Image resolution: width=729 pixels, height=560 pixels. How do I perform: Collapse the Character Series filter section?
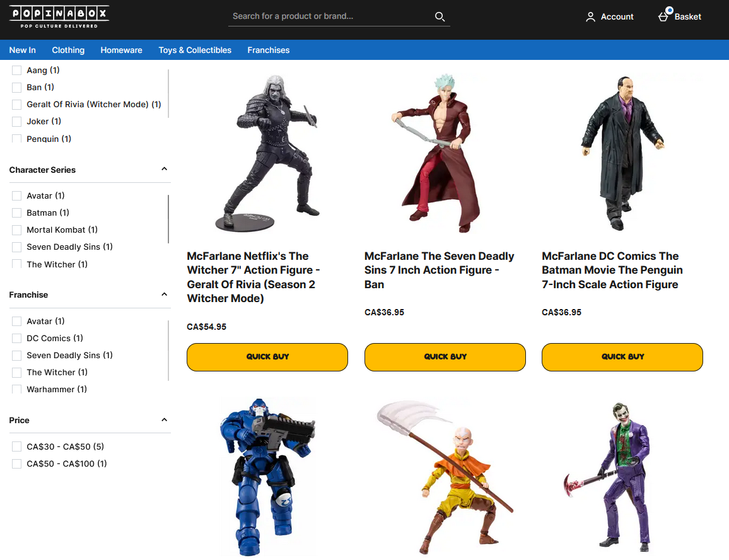[x=164, y=169]
